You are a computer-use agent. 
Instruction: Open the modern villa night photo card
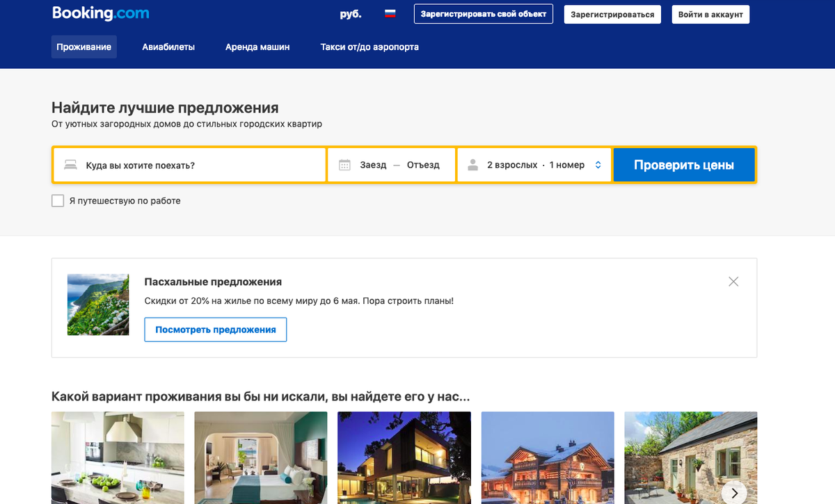click(404, 457)
